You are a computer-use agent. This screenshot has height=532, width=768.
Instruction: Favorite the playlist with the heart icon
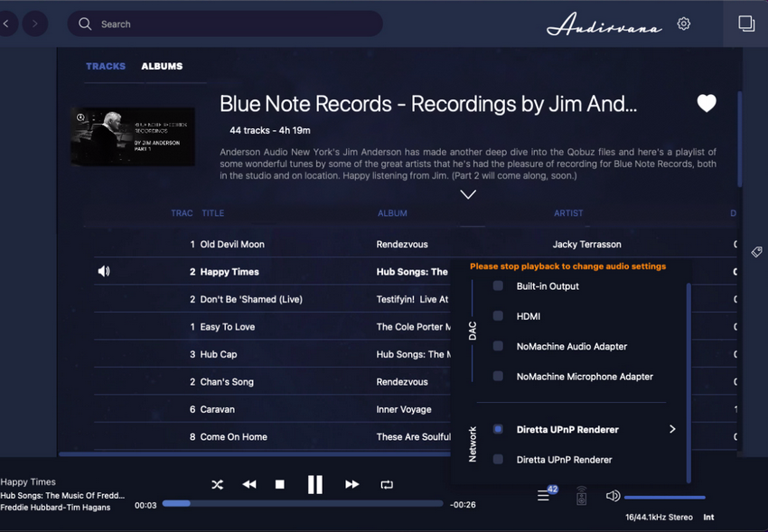click(x=707, y=103)
